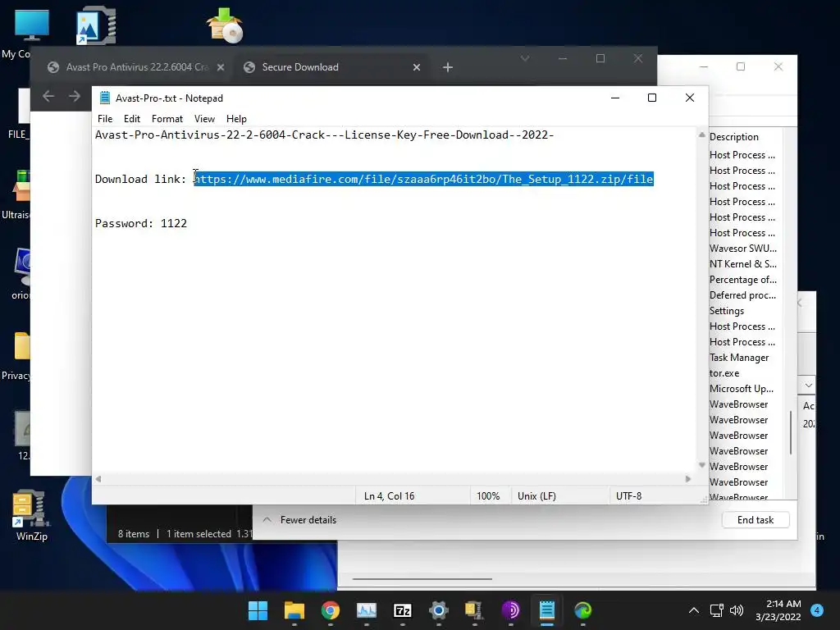Select Microsoft Up... row in Task Manager
Image resolution: width=840 pixels, height=630 pixels.
pyautogui.click(x=742, y=388)
